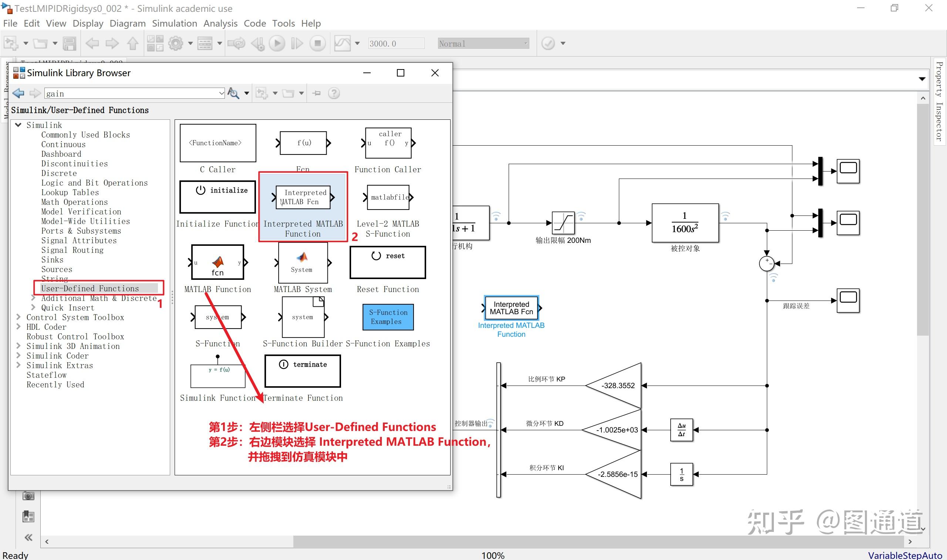Click the Stop simulation button
The width and height of the screenshot is (947, 560).
[317, 43]
